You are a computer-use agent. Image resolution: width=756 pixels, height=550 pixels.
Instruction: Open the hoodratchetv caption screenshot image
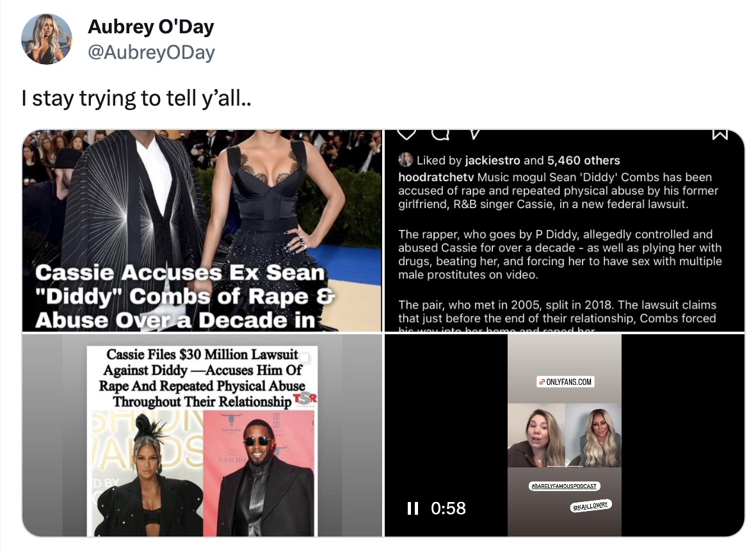pyautogui.click(x=565, y=231)
